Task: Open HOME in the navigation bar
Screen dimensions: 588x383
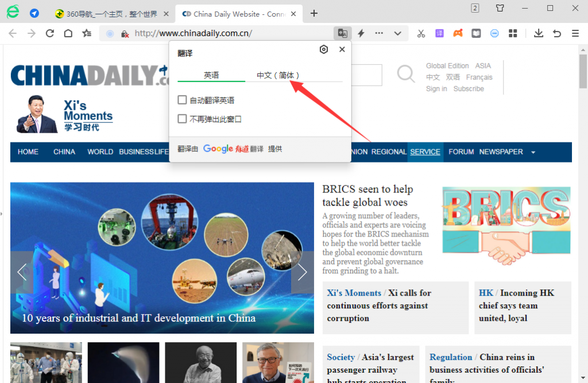Action: point(28,152)
